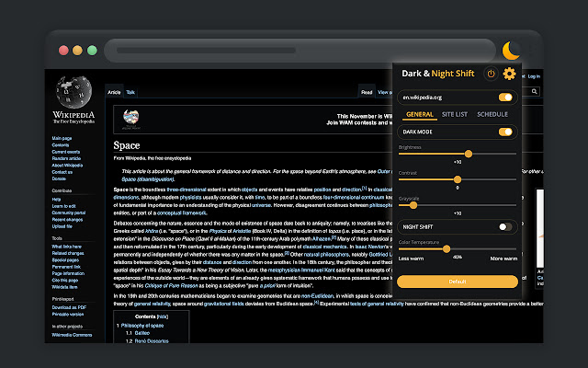Click the moon extension icon in toolbar

511,51
